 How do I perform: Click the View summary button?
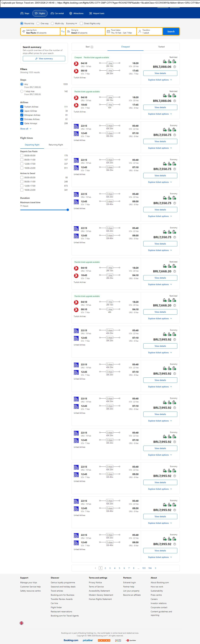(x=44, y=59)
